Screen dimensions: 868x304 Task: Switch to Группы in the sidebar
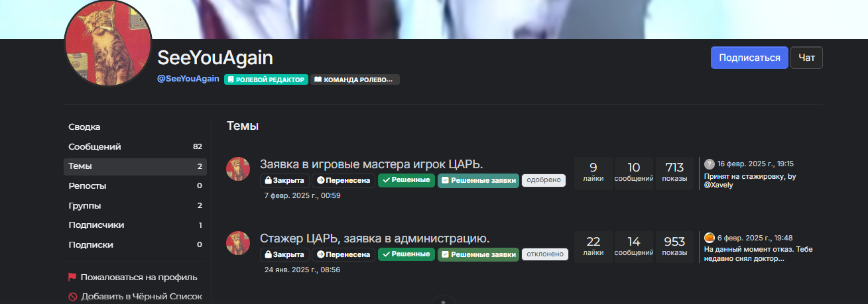coord(84,206)
